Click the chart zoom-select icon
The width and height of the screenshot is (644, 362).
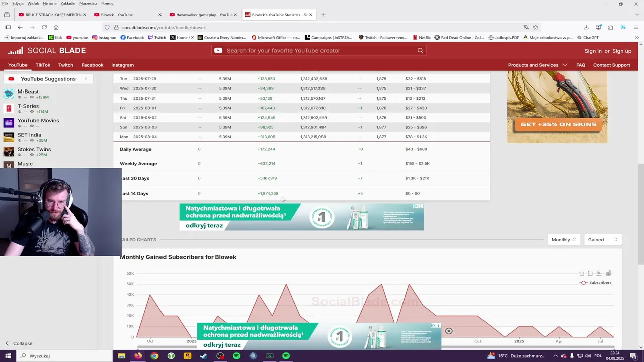coord(582,273)
